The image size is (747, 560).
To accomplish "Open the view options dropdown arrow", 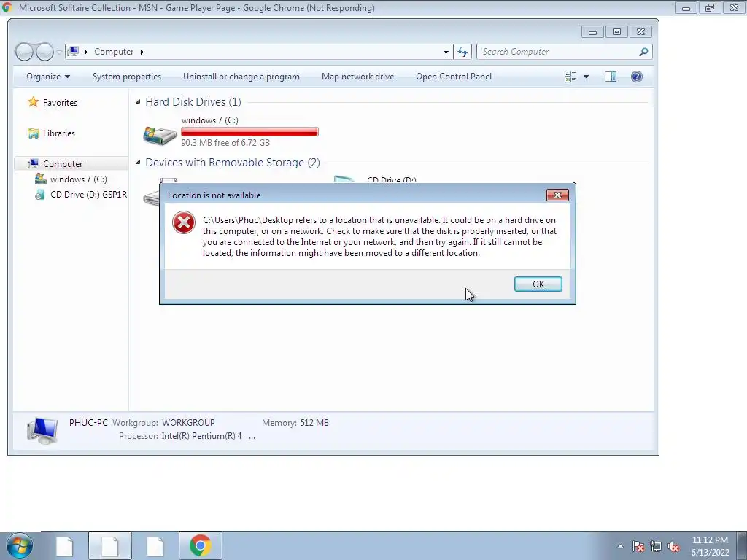I will pos(586,77).
